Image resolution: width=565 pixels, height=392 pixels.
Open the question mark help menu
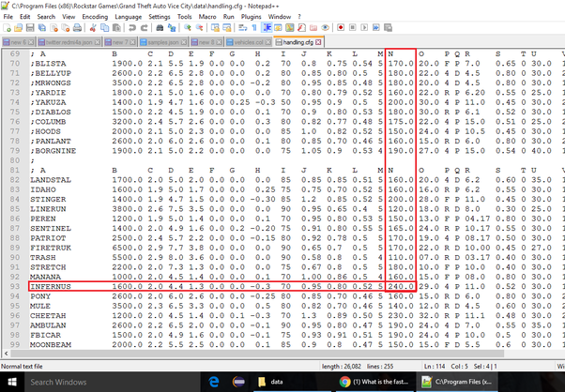click(x=299, y=17)
